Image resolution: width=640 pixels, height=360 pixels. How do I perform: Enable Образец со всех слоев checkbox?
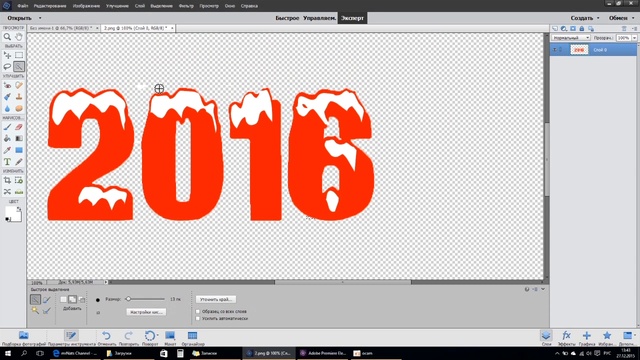(x=198, y=311)
